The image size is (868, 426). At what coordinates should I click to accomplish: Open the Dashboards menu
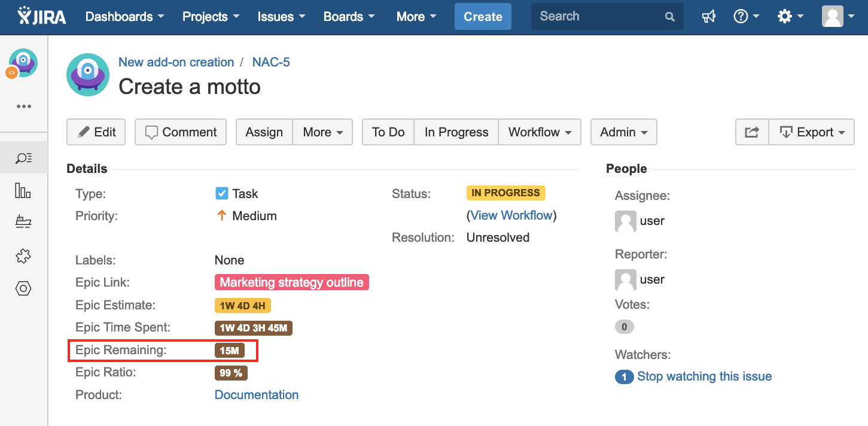124,17
